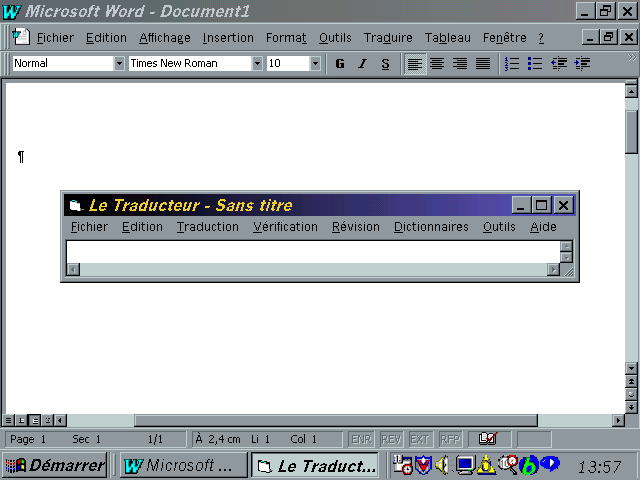Open the ? help menu in Word
Viewport: 640px width, 480px height.
point(541,38)
